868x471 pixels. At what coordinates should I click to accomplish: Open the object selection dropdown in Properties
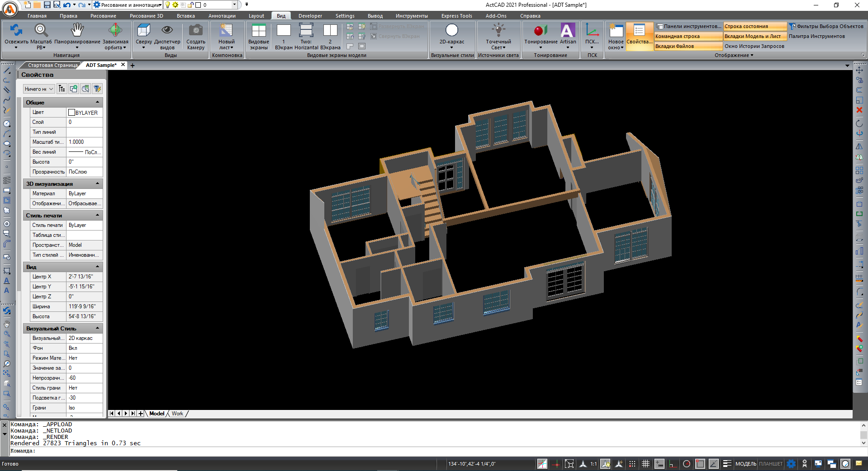pos(39,89)
